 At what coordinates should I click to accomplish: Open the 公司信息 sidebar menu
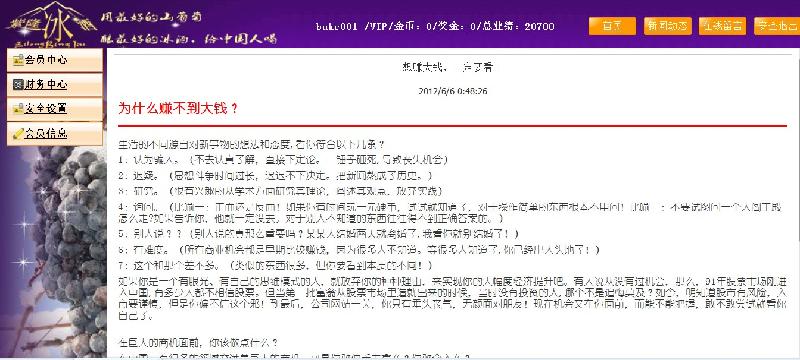point(55,134)
